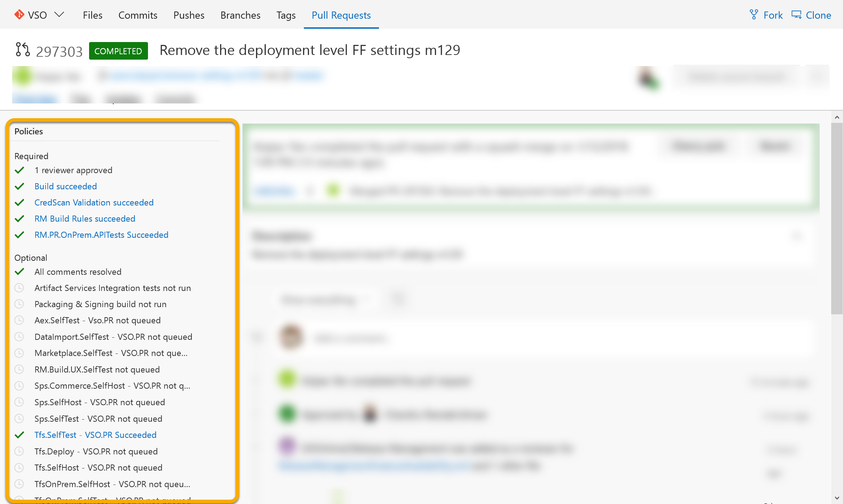
Task: Go to the Files tab
Action: [x=92, y=15]
